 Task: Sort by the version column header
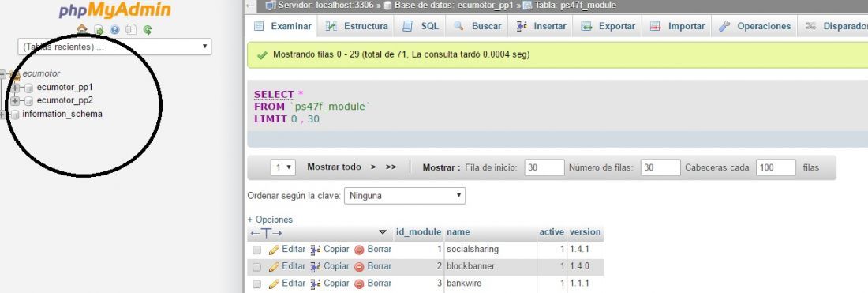coord(586,232)
